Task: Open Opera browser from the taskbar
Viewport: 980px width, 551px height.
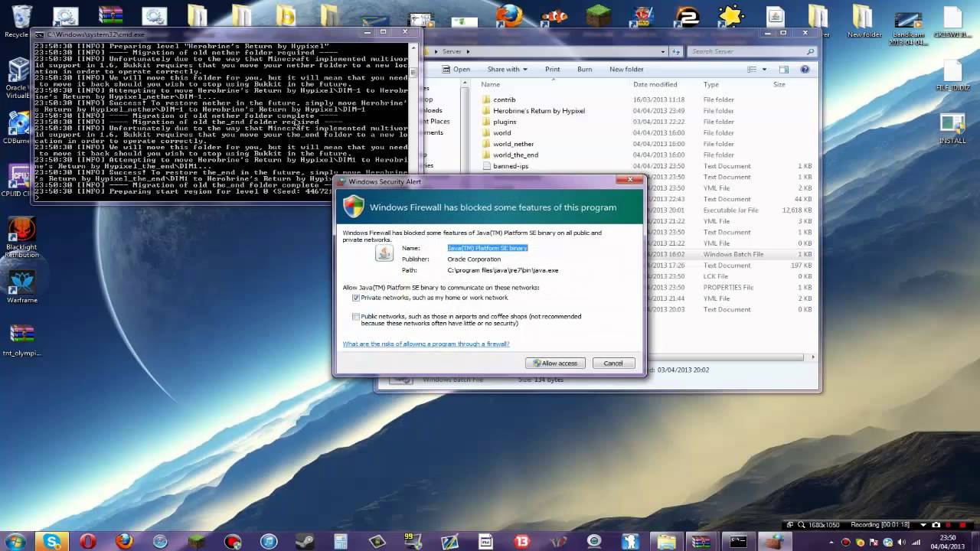Action: pos(87,541)
